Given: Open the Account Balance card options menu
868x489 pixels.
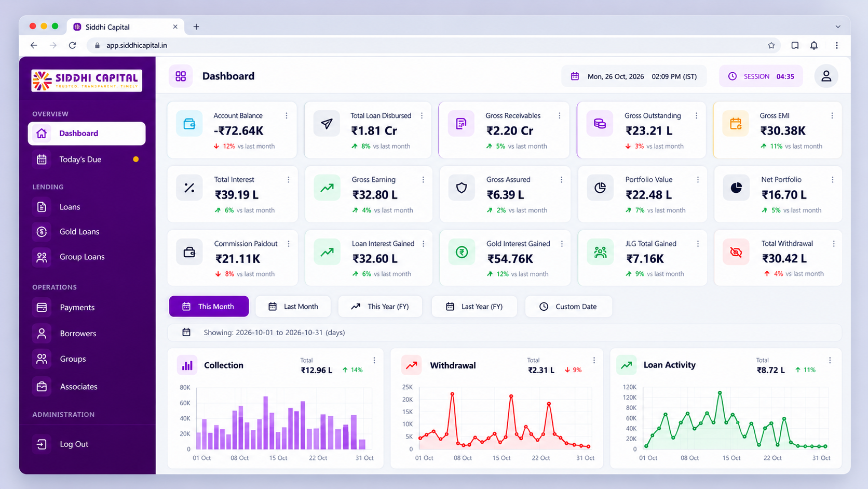Looking at the screenshot, I should click(287, 116).
